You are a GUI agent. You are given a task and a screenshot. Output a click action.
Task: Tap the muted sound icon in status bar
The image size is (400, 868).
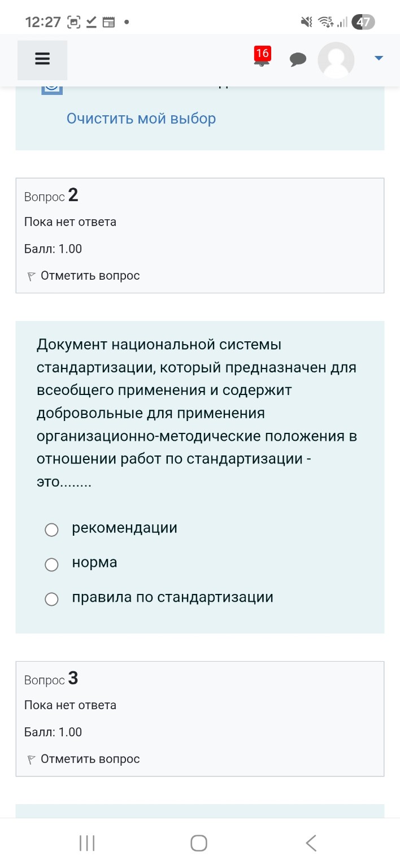(306, 21)
